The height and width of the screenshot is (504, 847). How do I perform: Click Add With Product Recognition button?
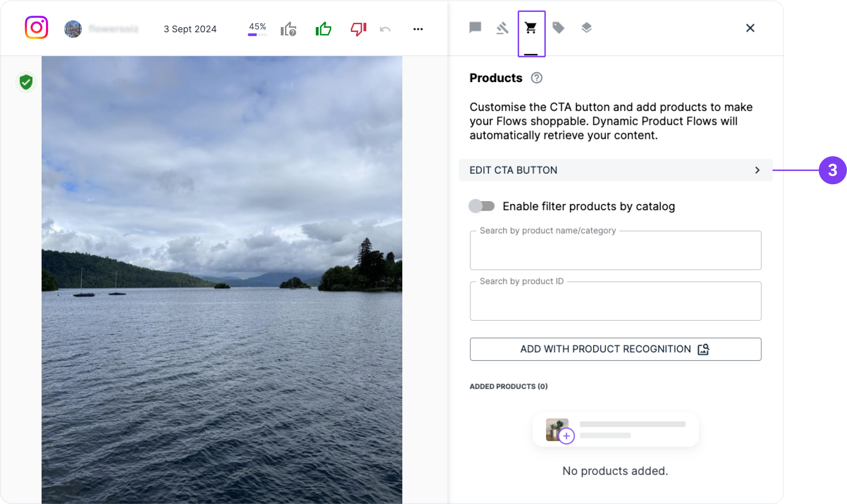pos(615,349)
